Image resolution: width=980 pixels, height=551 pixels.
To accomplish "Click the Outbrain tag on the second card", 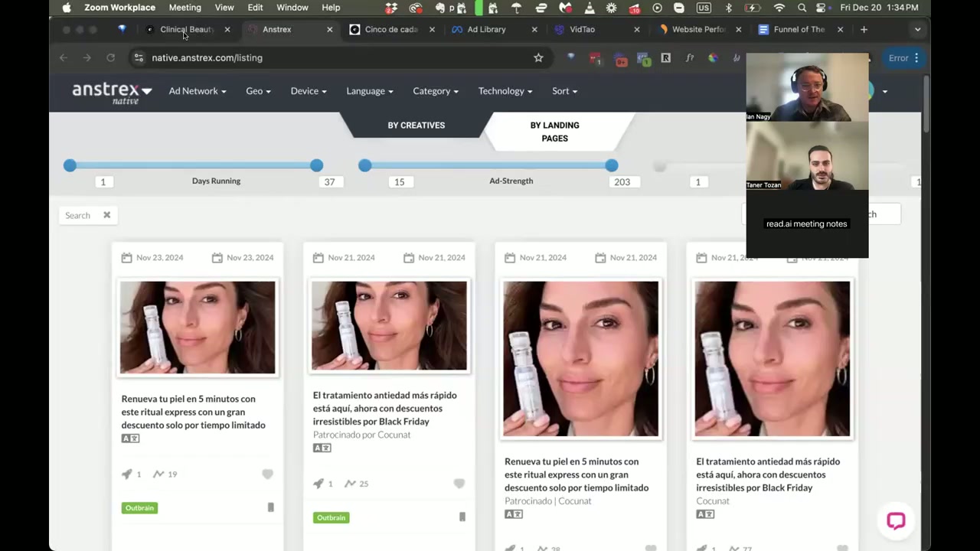I will click(x=331, y=517).
